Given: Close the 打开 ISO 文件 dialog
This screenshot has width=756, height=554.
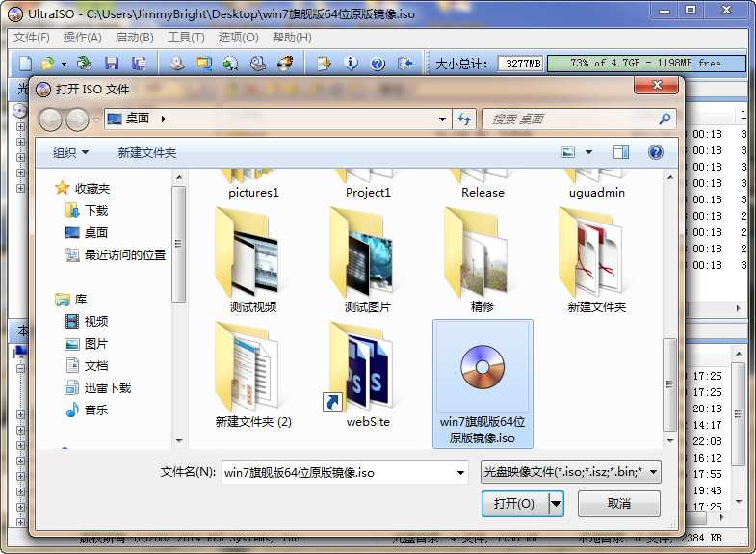Looking at the screenshot, I should coord(656,85).
